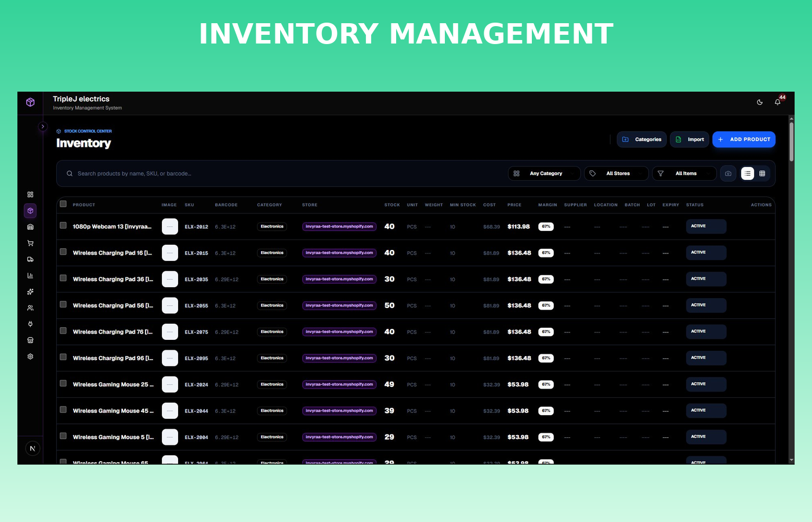Open the dashboard grid icon in sidebar
This screenshot has width=812, height=522.
tap(30, 194)
